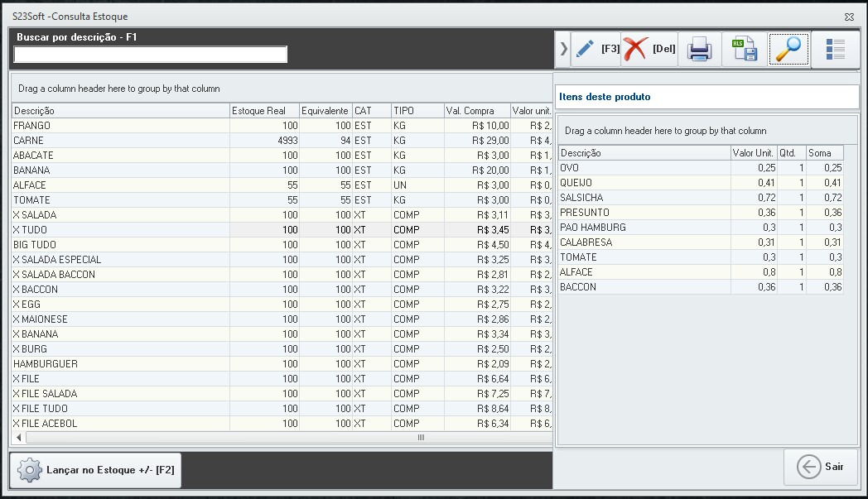Viewport: 868px width, 499px height.
Task: Click the magnifying glass search icon
Action: click(x=788, y=50)
